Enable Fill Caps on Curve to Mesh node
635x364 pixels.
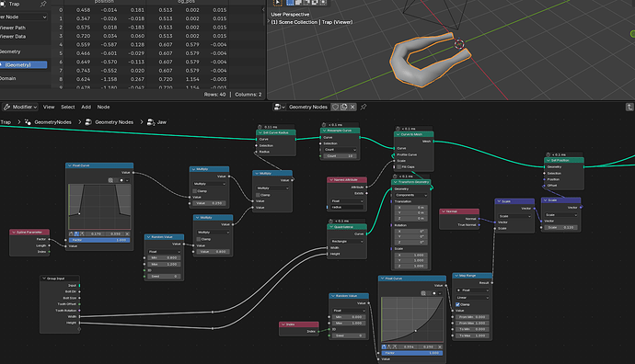click(399, 166)
